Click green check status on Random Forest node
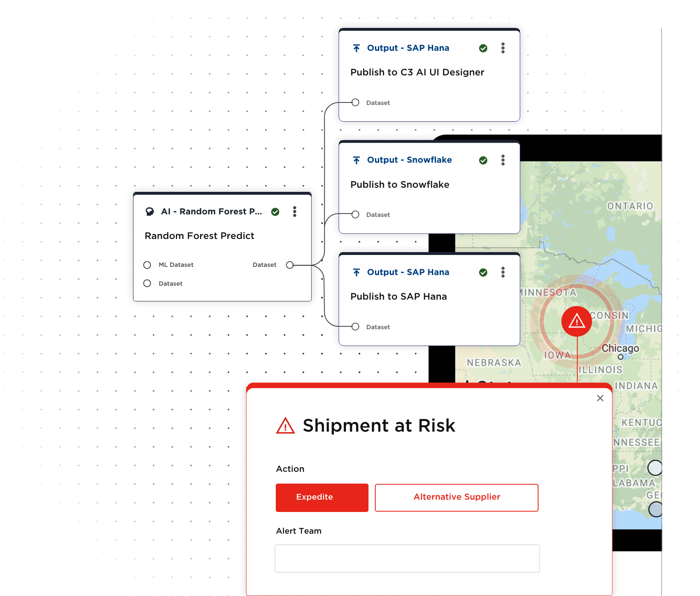This screenshot has height=596, width=700. (x=275, y=212)
